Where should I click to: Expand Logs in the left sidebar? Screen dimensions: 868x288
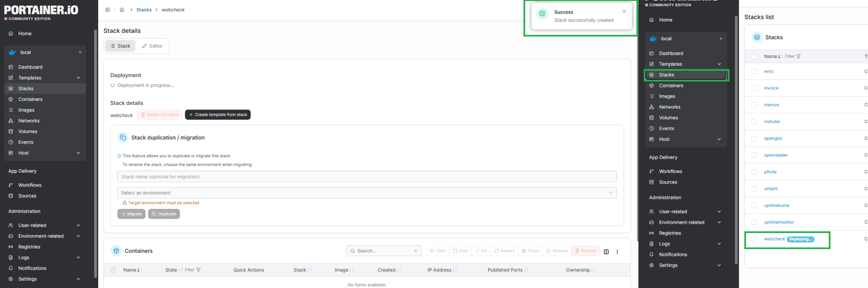point(45,257)
